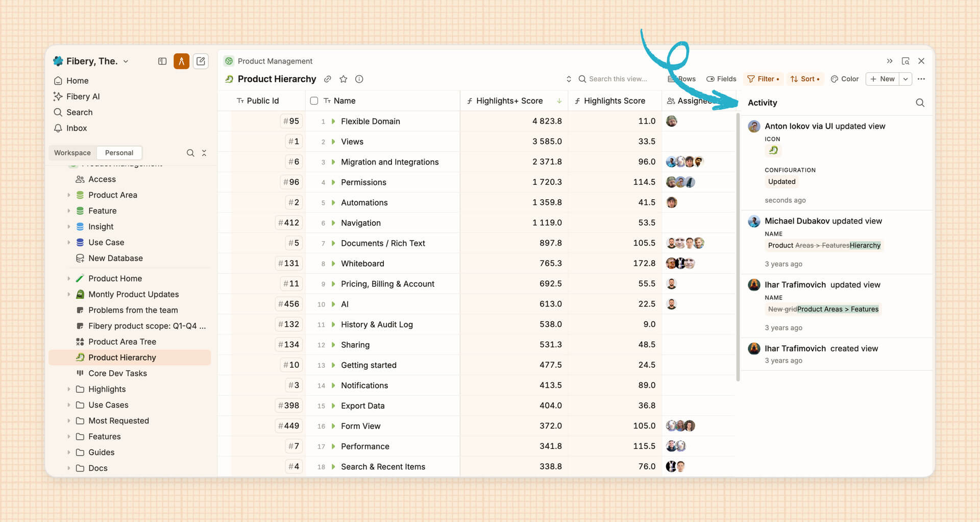Screen dimensions: 980x522
Task: Click the Updated configuration tag
Action: click(782, 182)
